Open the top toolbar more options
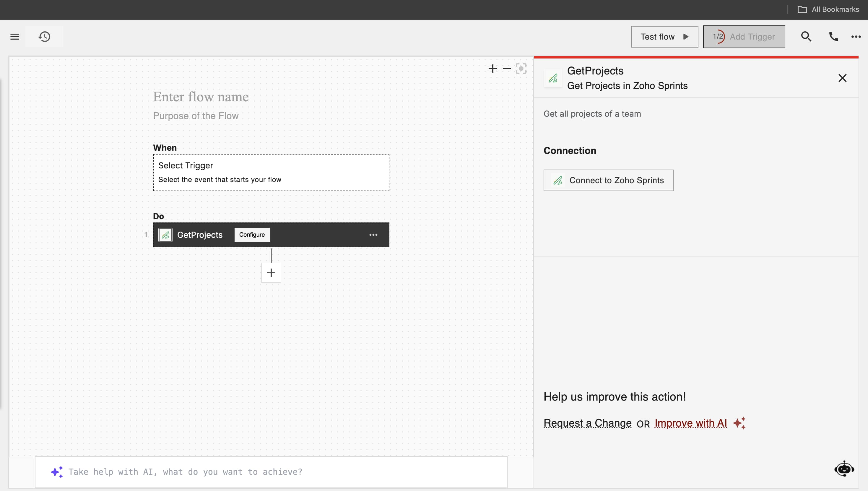The height and width of the screenshot is (491, 868). click(x=856, y=37)
